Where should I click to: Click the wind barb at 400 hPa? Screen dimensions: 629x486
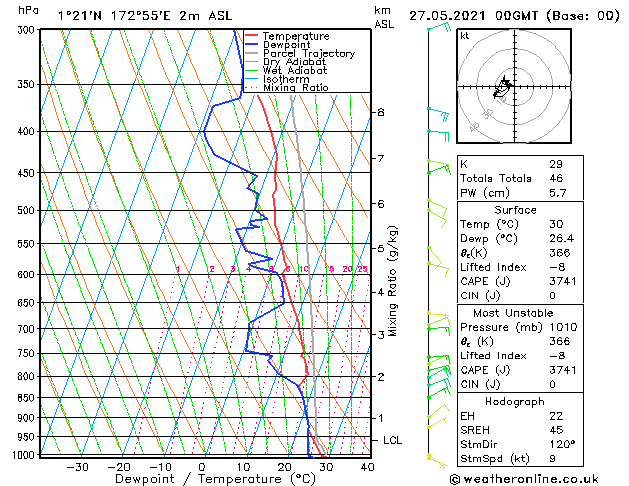click(438, 135)
